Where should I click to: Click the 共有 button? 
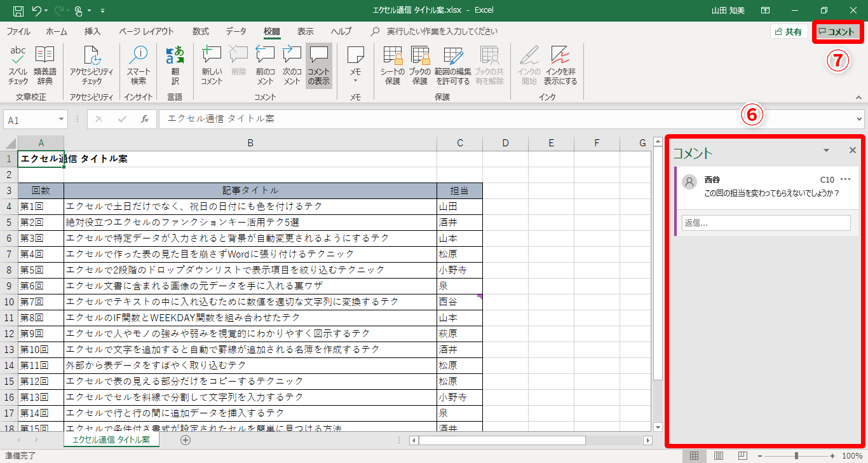[789, 31]
